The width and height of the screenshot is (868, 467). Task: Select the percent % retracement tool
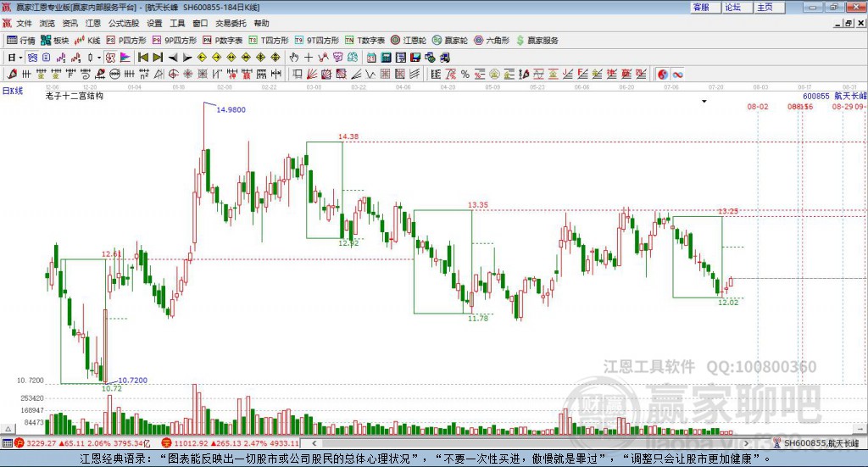tap(465, 74)
